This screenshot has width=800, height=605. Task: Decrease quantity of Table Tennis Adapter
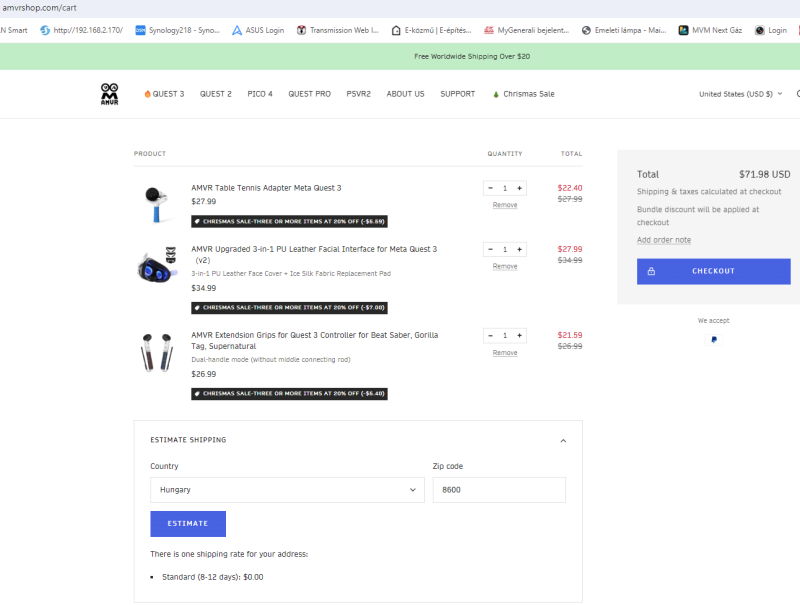[490, 188]
